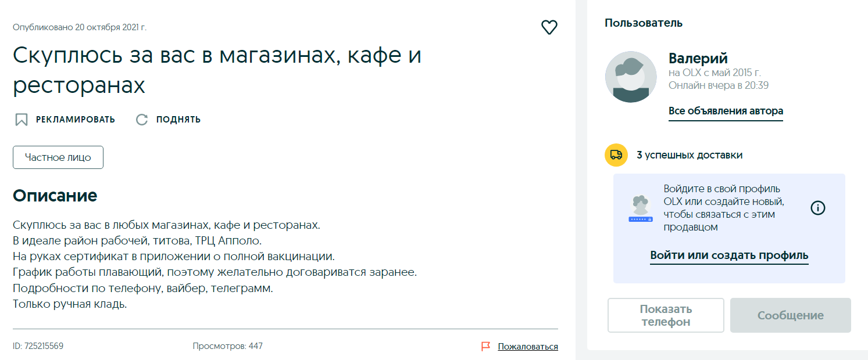Click the Частное лицо badge
Image resolution: width=868 pixels, height=360 pixels.
[58, 157]
